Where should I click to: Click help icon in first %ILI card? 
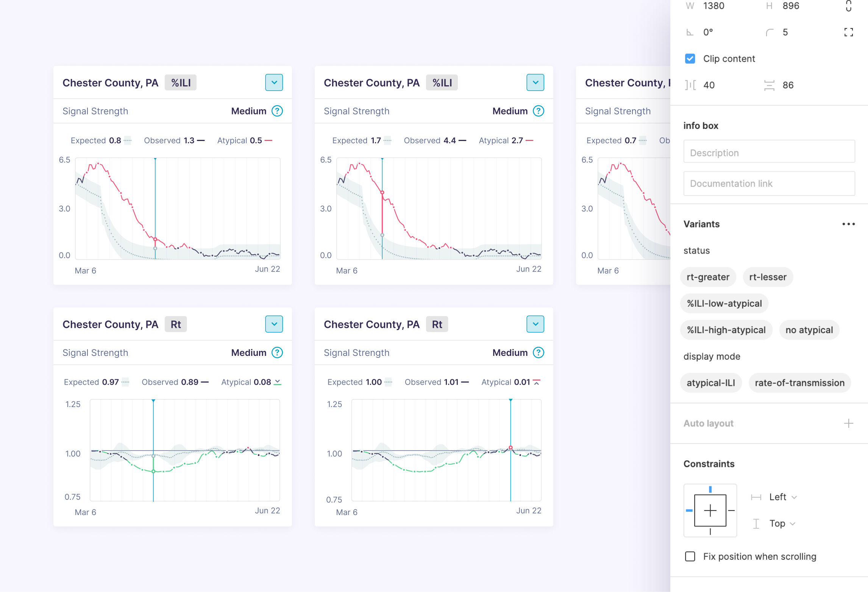tap(277, 111)
